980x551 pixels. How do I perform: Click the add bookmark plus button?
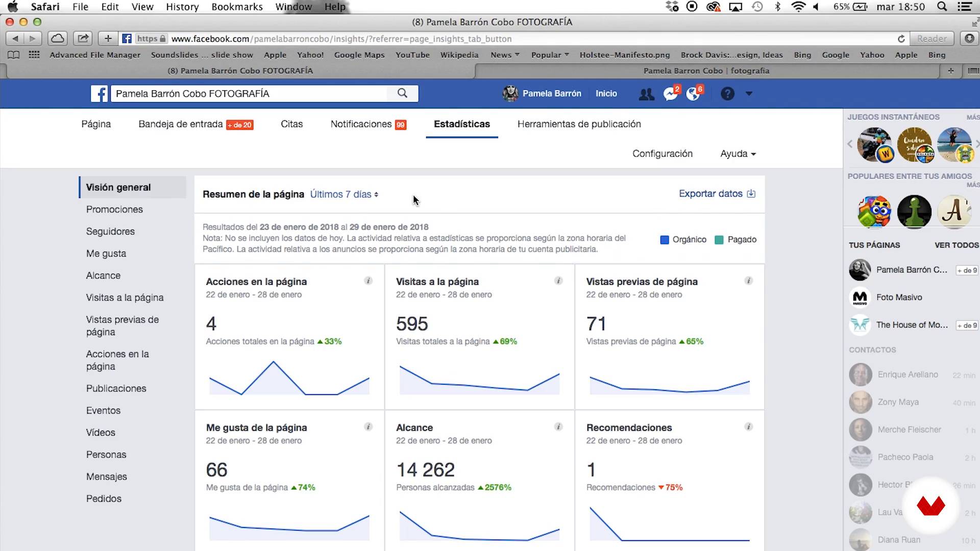click(x=108, y=39)
